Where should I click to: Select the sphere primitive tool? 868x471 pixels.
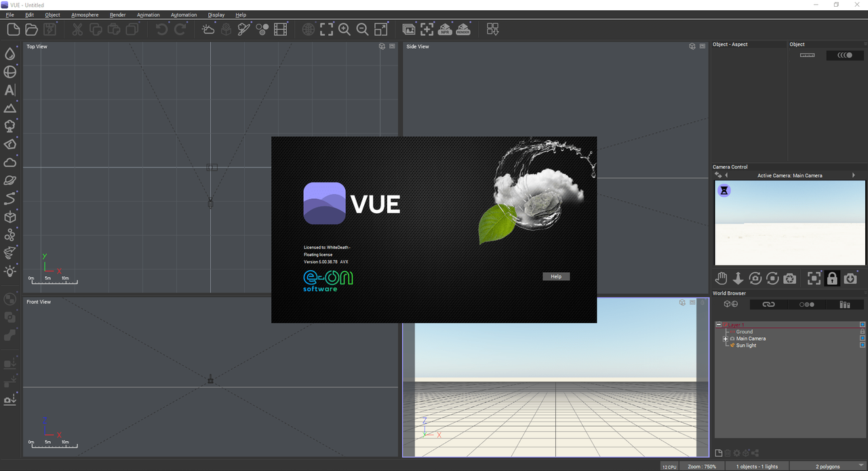(10, 72)
